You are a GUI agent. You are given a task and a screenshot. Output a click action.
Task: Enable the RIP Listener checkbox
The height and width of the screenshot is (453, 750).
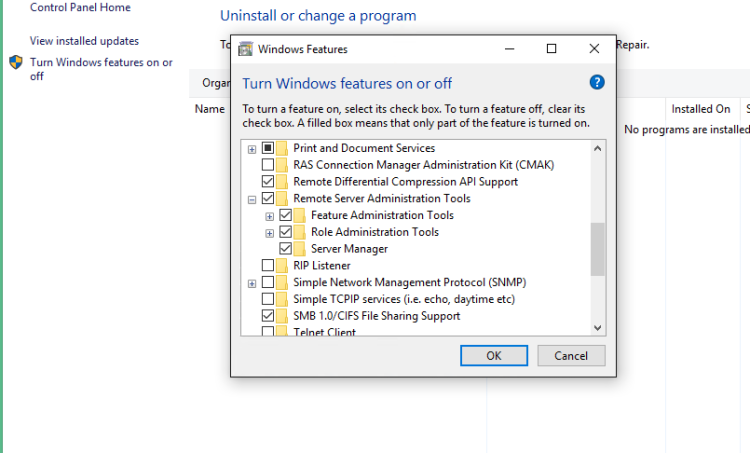(267, 266)
